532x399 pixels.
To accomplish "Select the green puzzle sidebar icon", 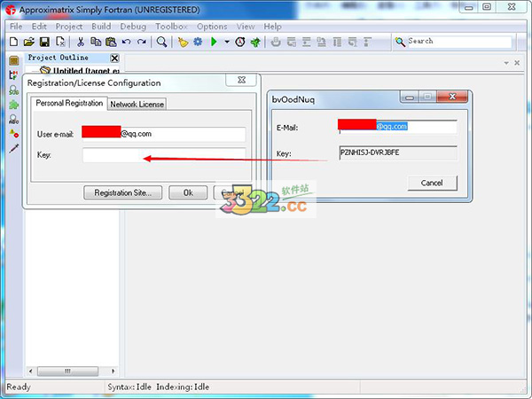I will pos(14,105).
